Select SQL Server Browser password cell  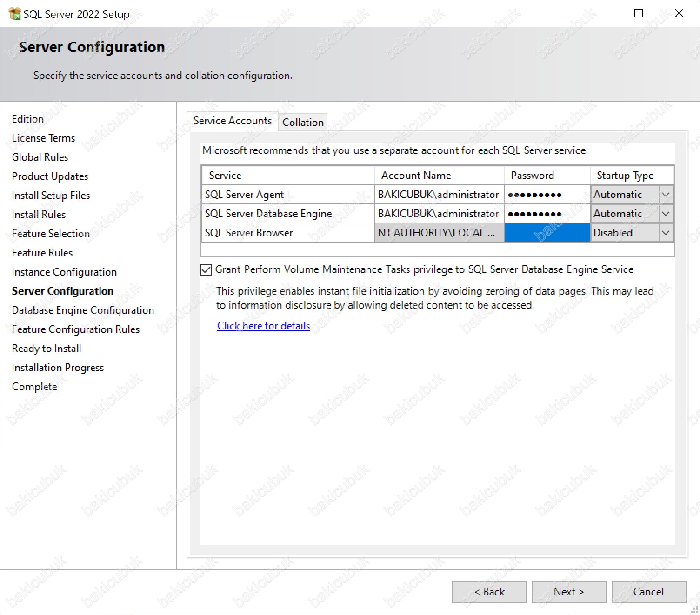coord(547,233)
